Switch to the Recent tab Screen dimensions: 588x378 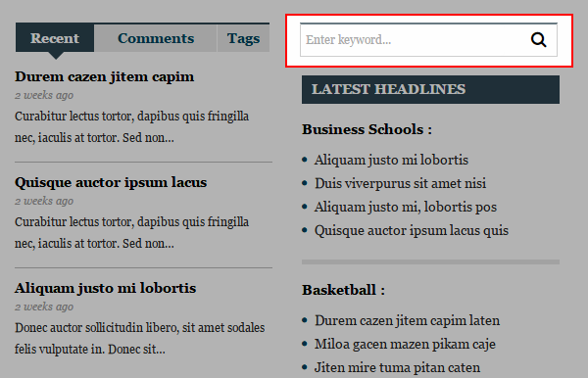(x=55, y=38)
